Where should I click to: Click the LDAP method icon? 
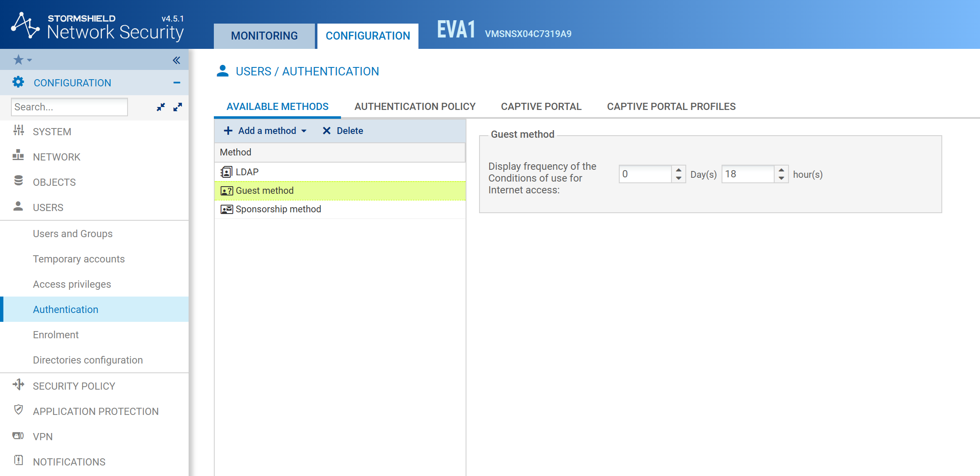[x=226, y=172]
